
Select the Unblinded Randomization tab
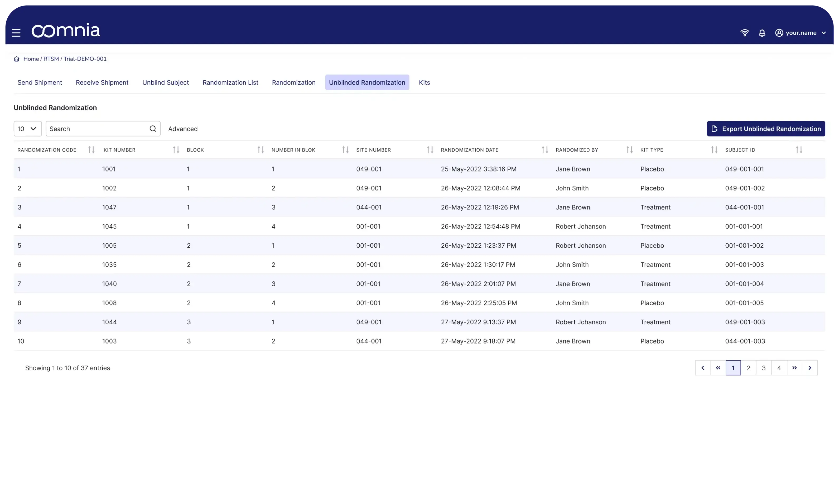click(367, 82)
